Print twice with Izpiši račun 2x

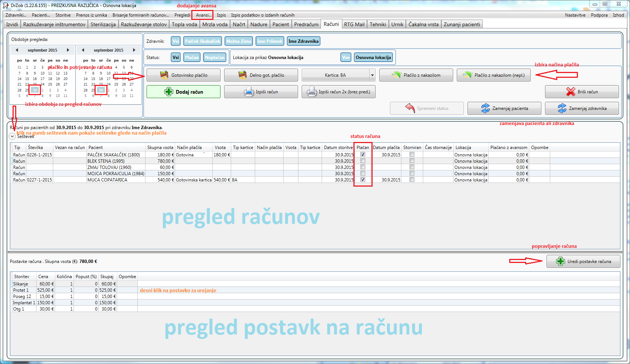pos(338,91)
